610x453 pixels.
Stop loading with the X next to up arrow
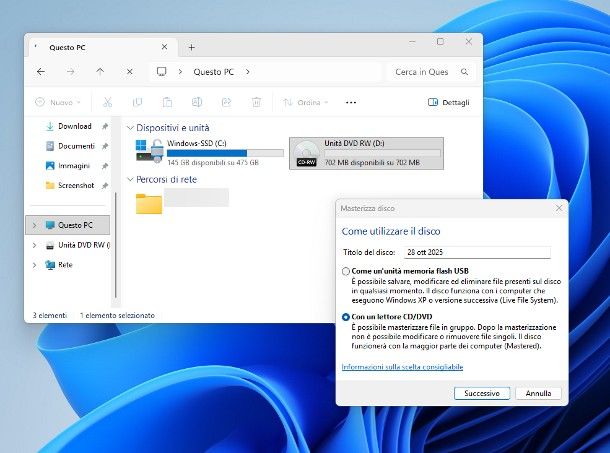click(x=130, y=72)
